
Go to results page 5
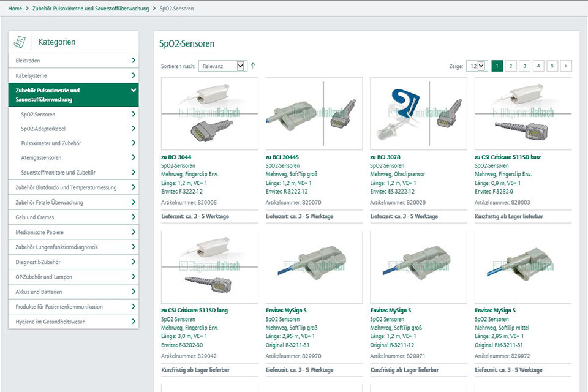[552, 66]
